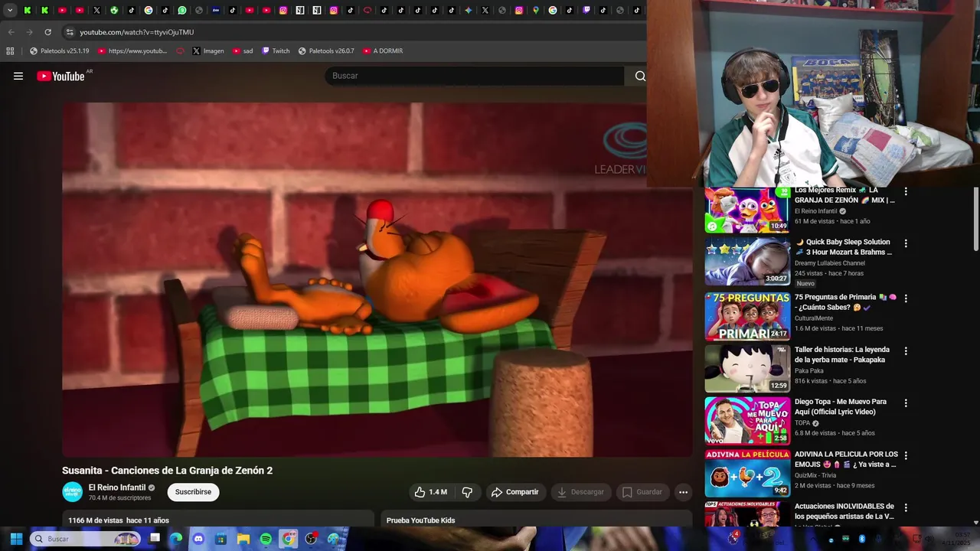Open site information icon in address bar
This screenshot has height=551, width=980.
(x=70, y=32)
